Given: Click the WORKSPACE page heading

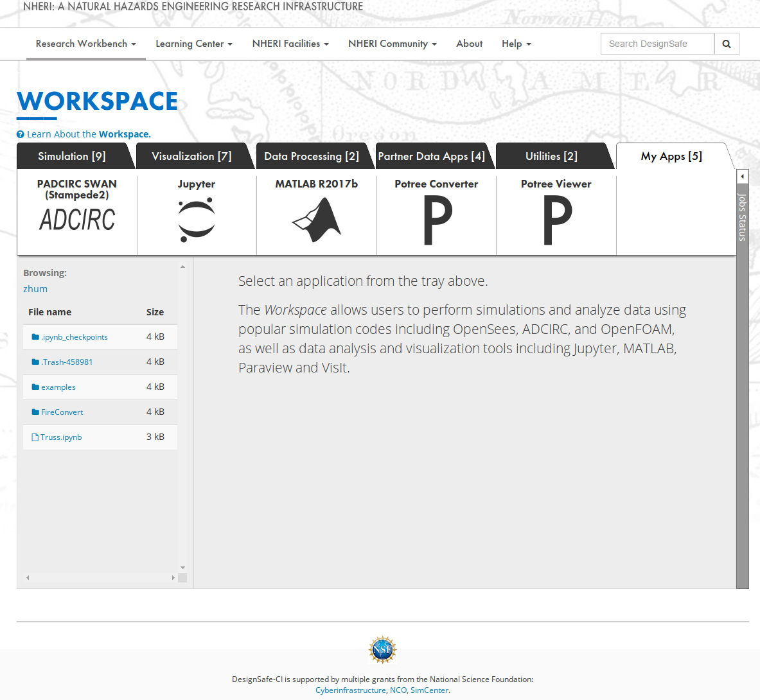Looking at the screenshot, I should [x=98, y=101].
